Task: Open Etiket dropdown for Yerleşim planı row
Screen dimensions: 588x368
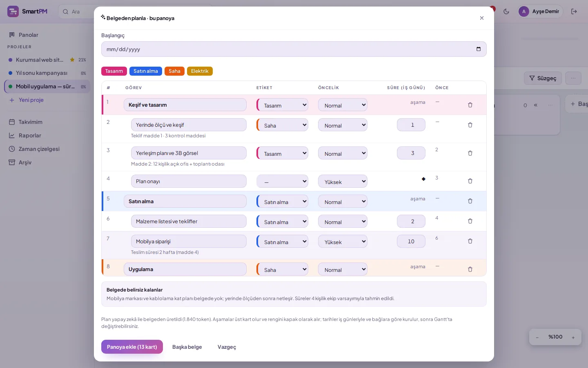Action: click(x=283, y=153)
